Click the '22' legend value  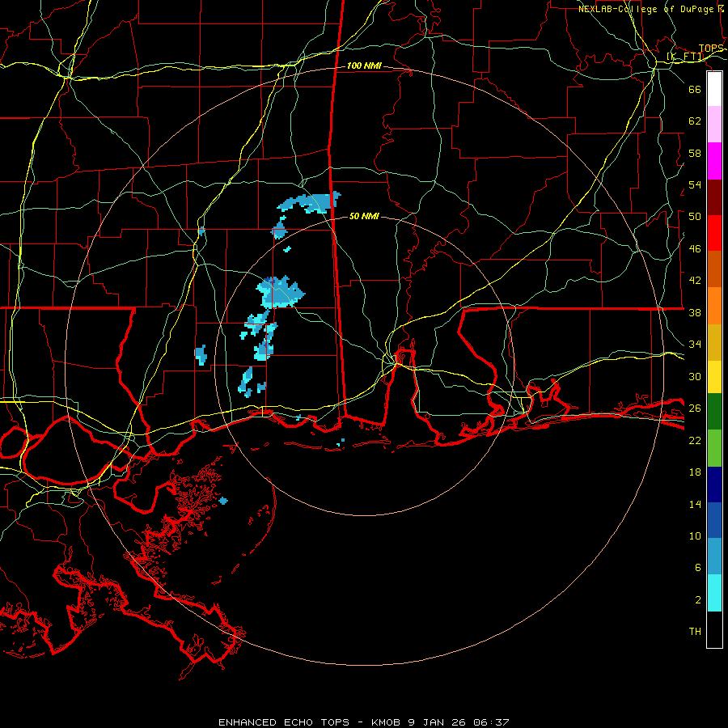tap(695, 440)
